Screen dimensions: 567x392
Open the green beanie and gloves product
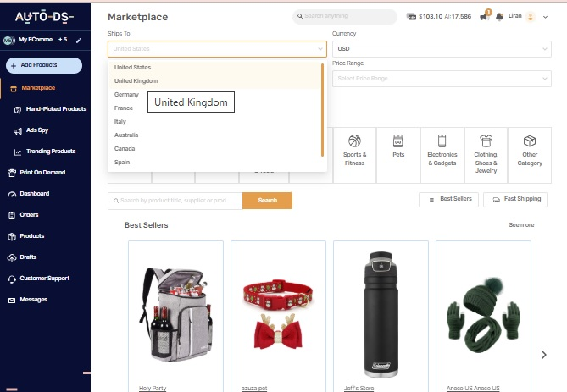[483, 315]
